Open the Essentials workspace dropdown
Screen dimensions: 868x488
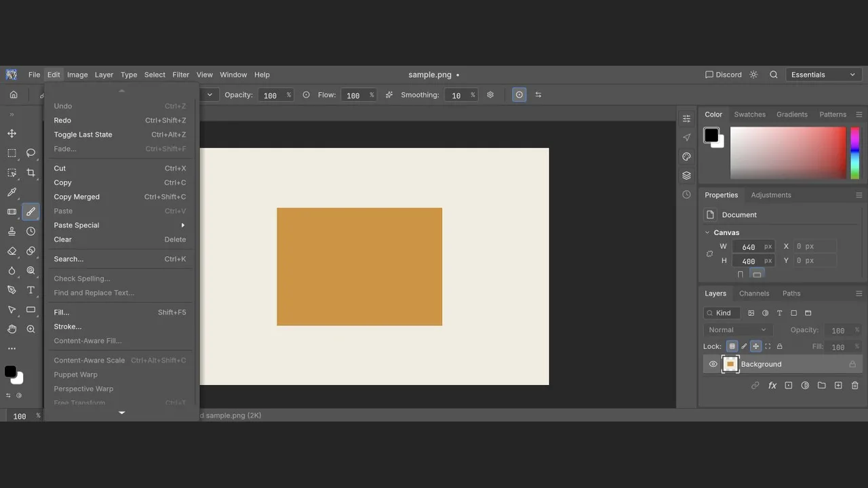tap(823, 75)
